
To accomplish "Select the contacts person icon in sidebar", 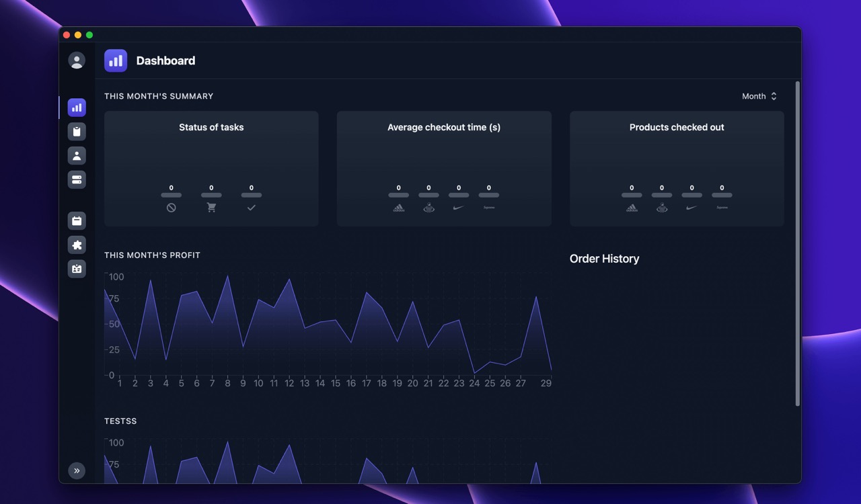I will tap(76, 155).
